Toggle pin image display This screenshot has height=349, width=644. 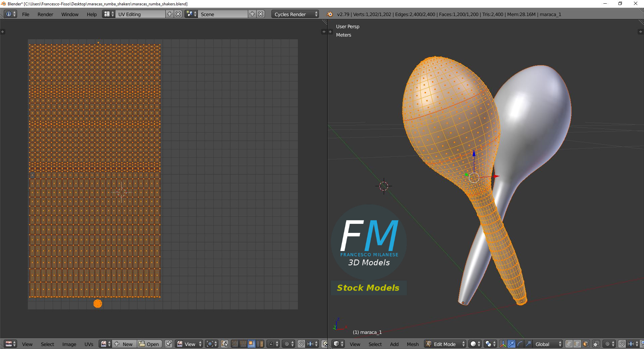[x=168, y=344]
